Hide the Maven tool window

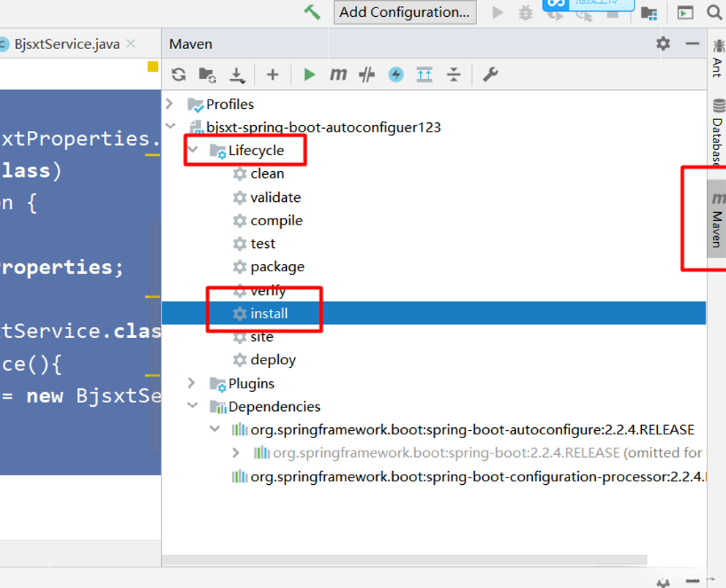692,43
